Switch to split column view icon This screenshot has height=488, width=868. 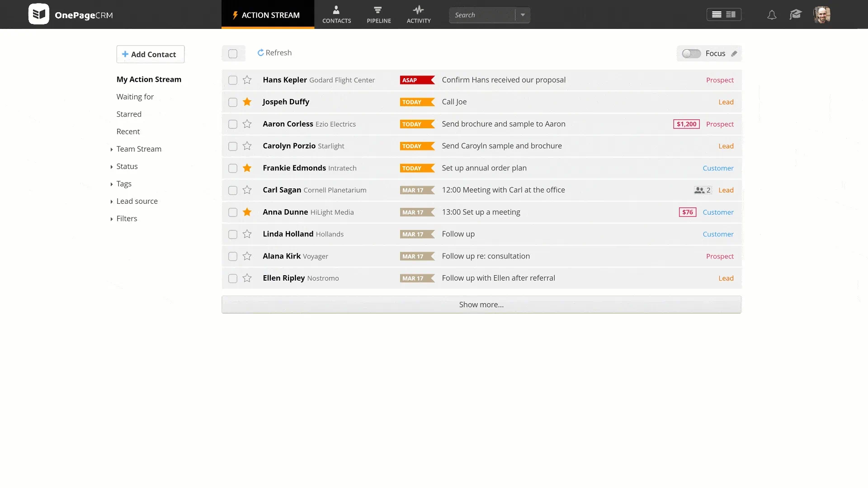tap(731, 14)
